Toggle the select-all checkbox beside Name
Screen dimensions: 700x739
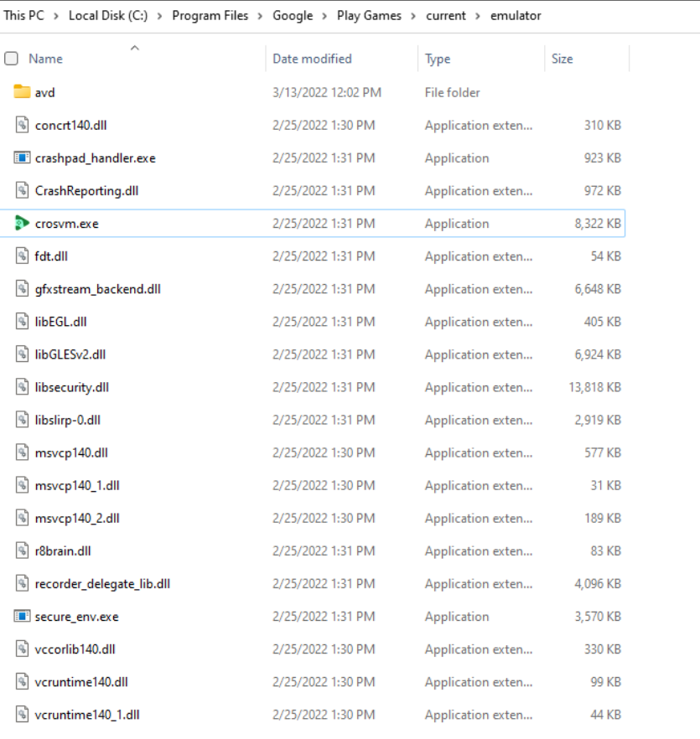12,59
